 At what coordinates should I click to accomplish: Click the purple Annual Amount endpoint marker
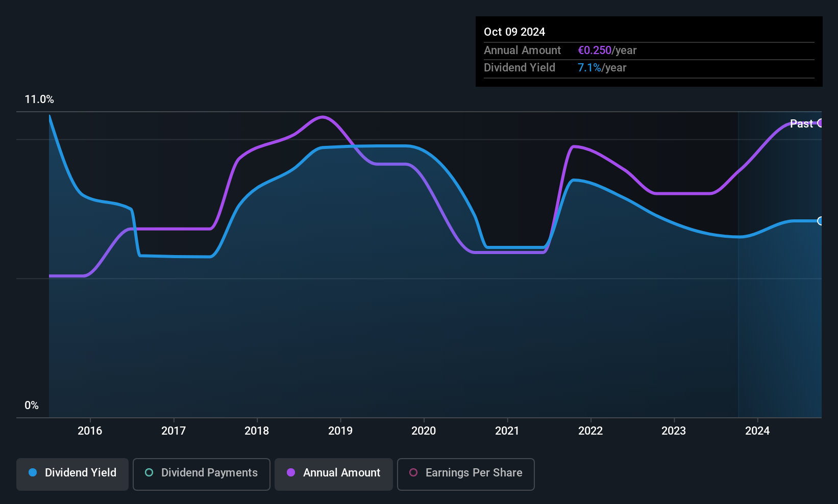(x=821, y=123)
